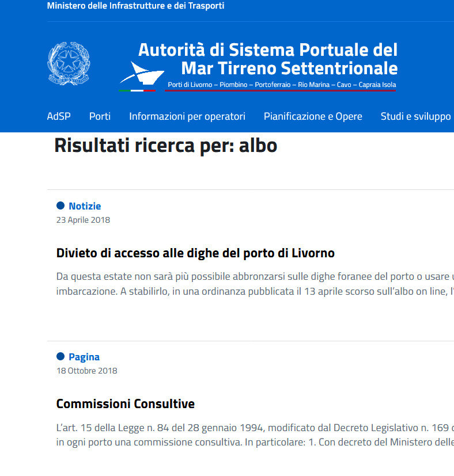The width and height of the screenshot is (454, 476).
Task: Click the 23 Aprile 2018 date
Action: coord(83,220)
